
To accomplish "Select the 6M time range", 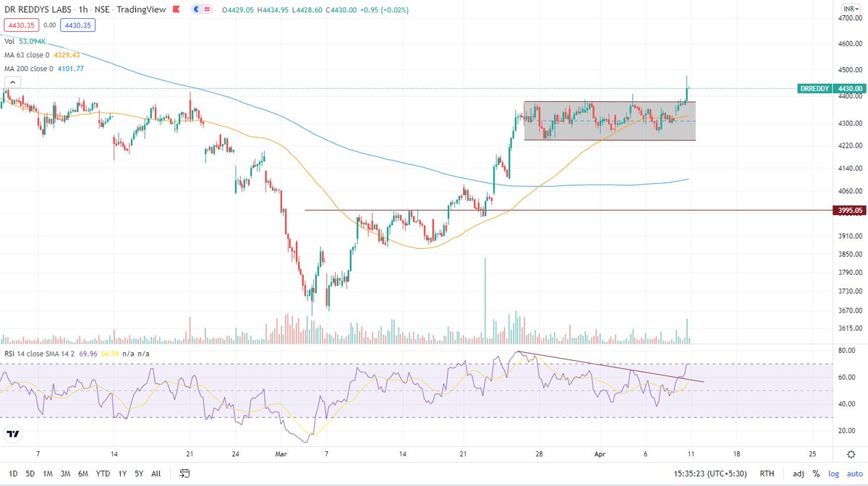I will [x=83, y=474].
